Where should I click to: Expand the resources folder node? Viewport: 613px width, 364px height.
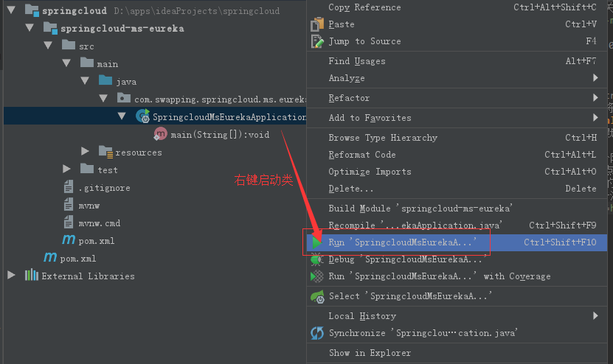(85, 152)
